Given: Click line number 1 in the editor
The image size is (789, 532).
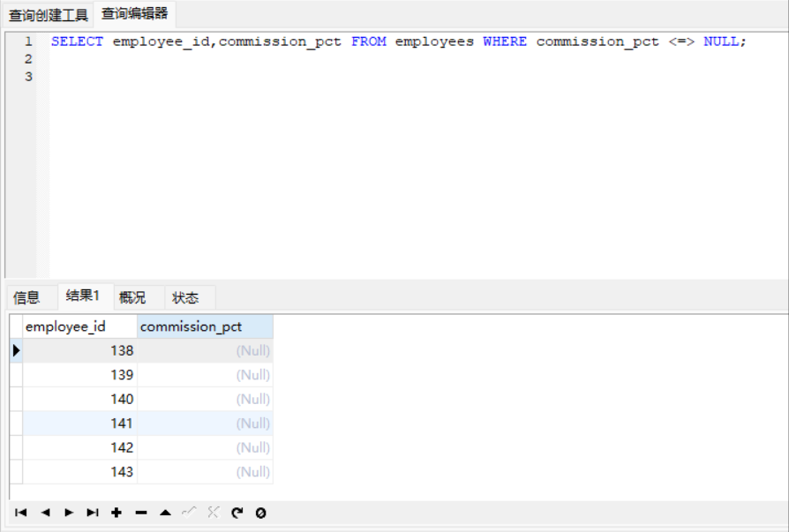Looking at the screenshot, I should coord(28,41).
